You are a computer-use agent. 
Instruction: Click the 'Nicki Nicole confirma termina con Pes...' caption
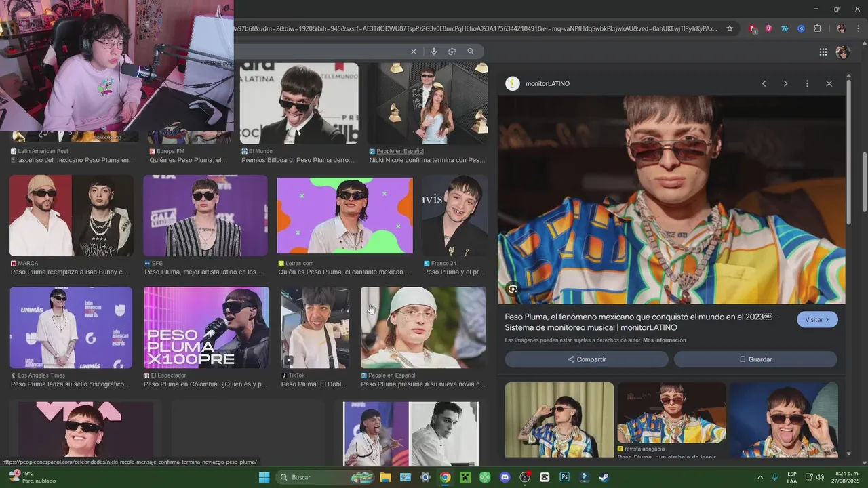[x=427, y=161]
